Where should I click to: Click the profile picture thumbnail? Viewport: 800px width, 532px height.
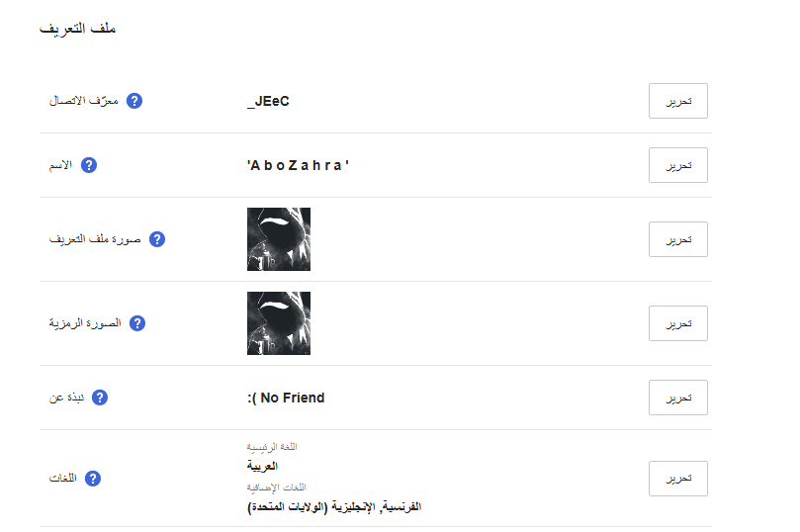279,239
